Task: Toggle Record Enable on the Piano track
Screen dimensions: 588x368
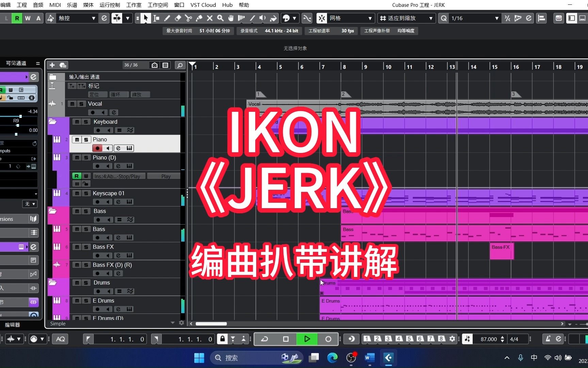Action: [x=97, y=148]
